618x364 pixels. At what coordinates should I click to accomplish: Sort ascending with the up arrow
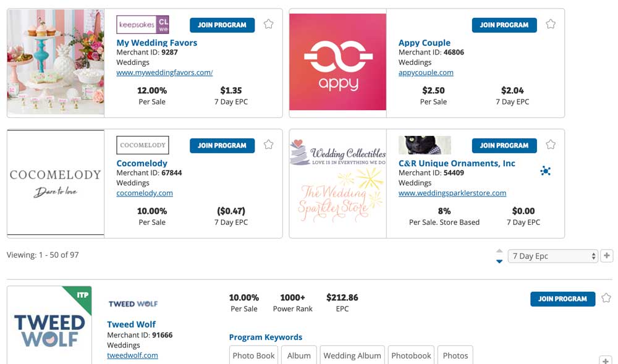(499, 251)
